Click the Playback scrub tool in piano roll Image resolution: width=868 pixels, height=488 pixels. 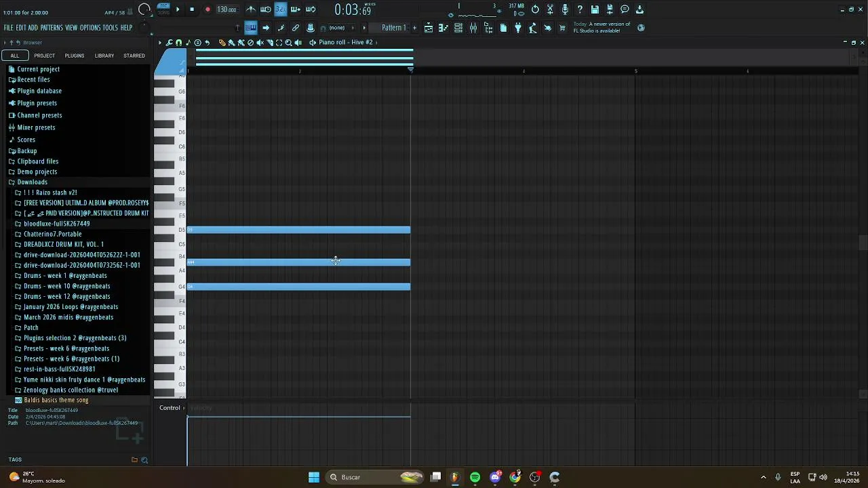[298, 42]
